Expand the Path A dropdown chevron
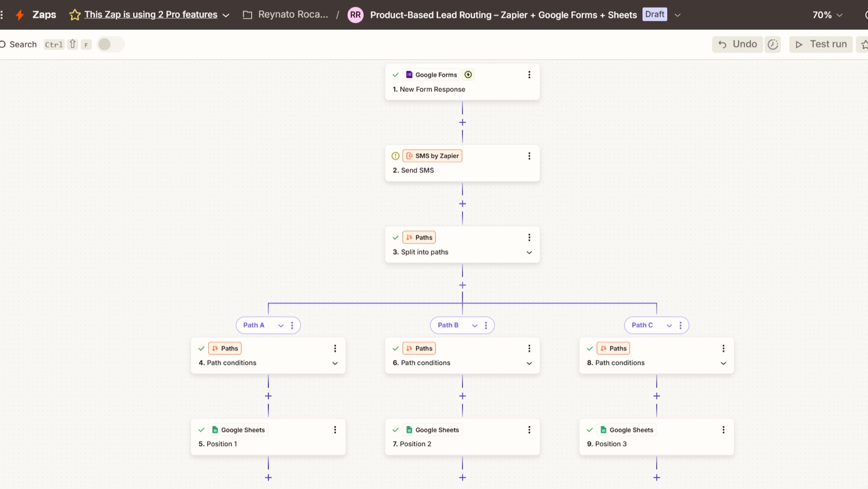868x489 pixels. tap(280, 325)
